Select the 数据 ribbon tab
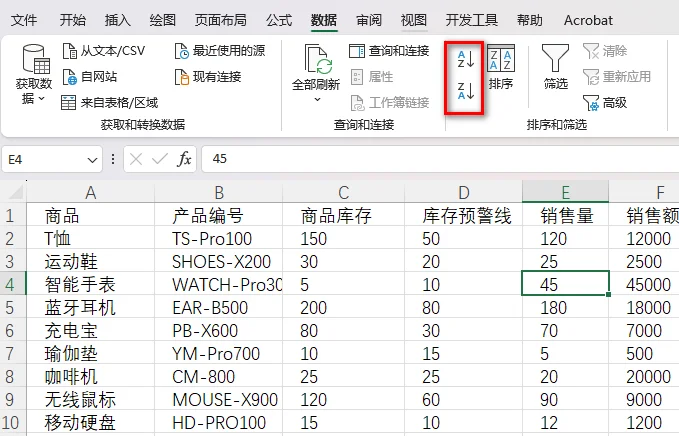The height and width of the screenshot is (436, 679). coord(323,20)
